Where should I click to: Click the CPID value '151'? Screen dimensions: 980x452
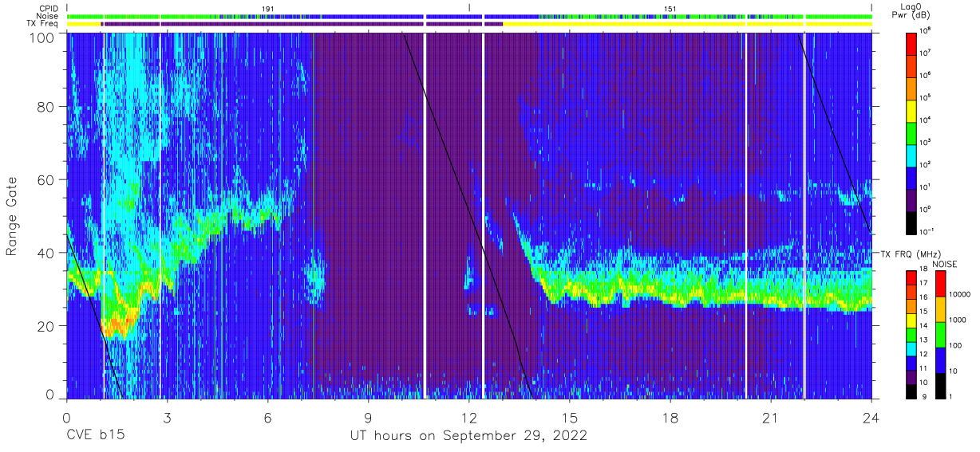pyautogui.click(x=669, y=8)
